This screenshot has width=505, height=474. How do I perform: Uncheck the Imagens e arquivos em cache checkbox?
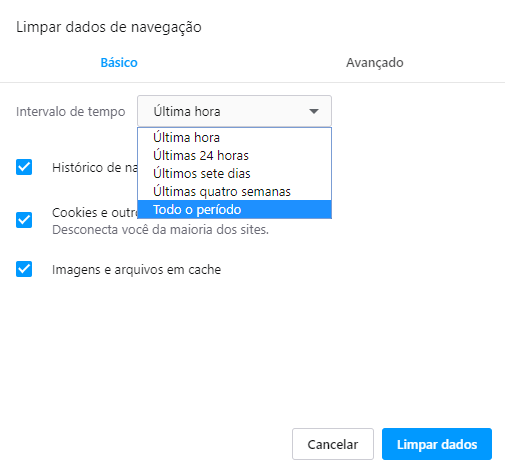pyautogui.click(x=24, y=269)
